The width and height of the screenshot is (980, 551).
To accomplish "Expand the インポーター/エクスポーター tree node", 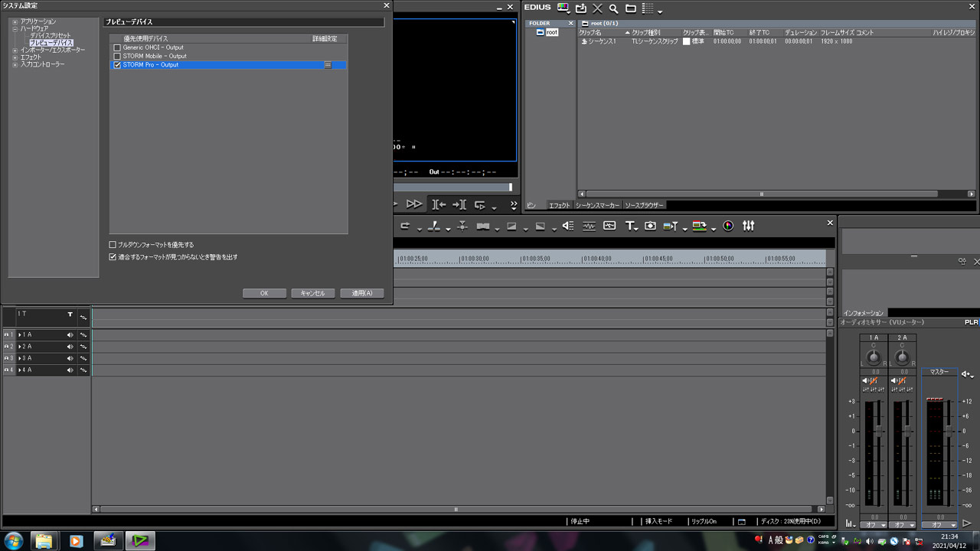I will pyautogui.click(x=15, y=50).
